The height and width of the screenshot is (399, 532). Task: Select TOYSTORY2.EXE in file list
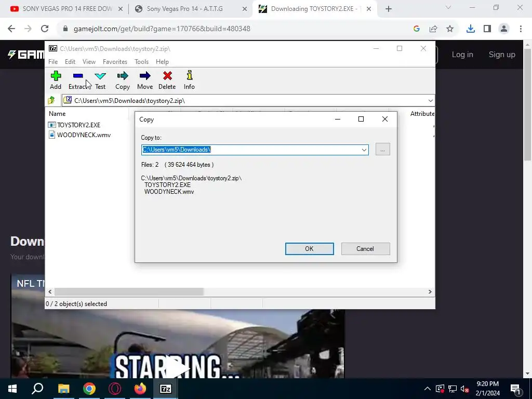coord(78,125)
